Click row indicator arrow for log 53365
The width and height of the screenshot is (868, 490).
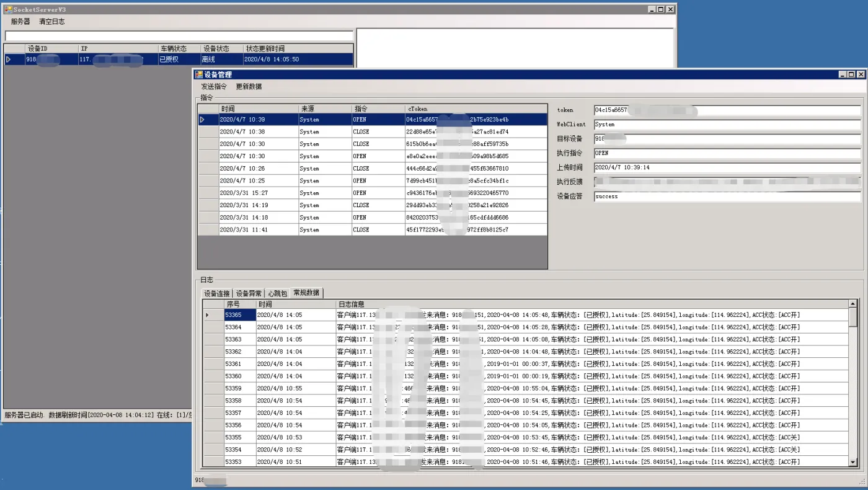[x=207, y=315]
